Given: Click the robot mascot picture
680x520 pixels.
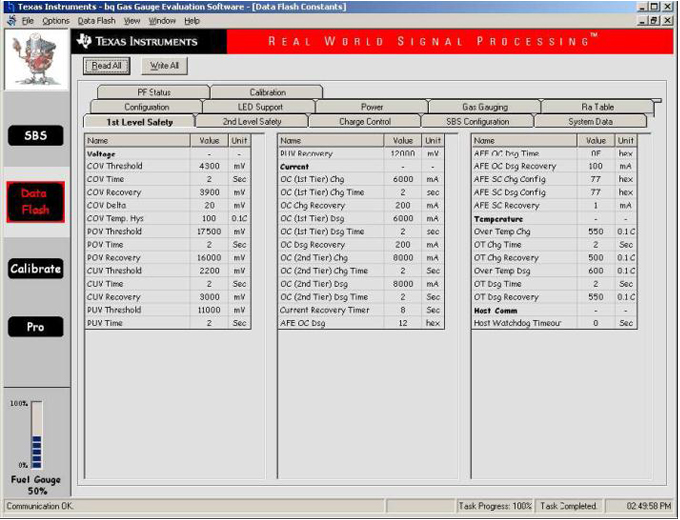Looking at the screenshot, I should (x=36, y=59).
